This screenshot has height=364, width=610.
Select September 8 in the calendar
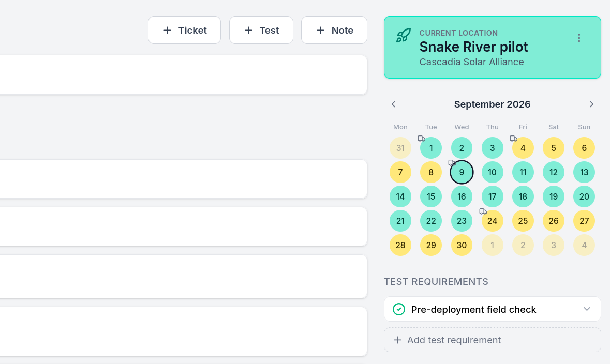click(431, 172)
